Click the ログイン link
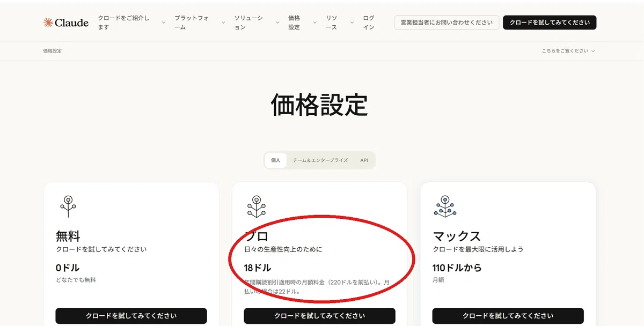 (x=369, y=23)
